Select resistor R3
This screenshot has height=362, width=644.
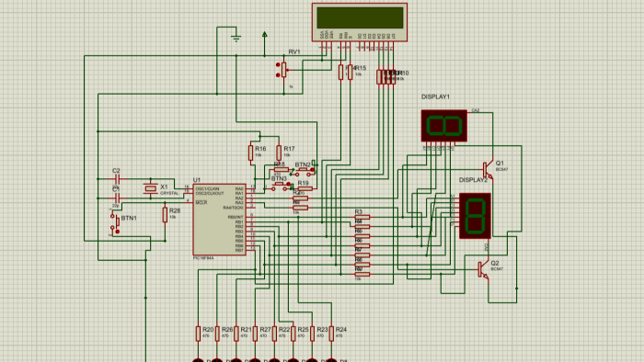coord(362,217)
